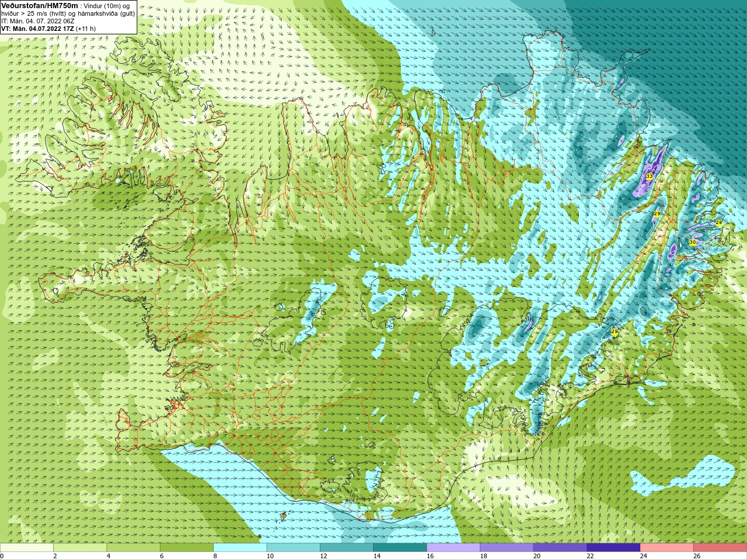Viewport: 747px width, 560px height.
Task: Click the '29' gust label just below '33'
Action: click(x=657, y=214)
